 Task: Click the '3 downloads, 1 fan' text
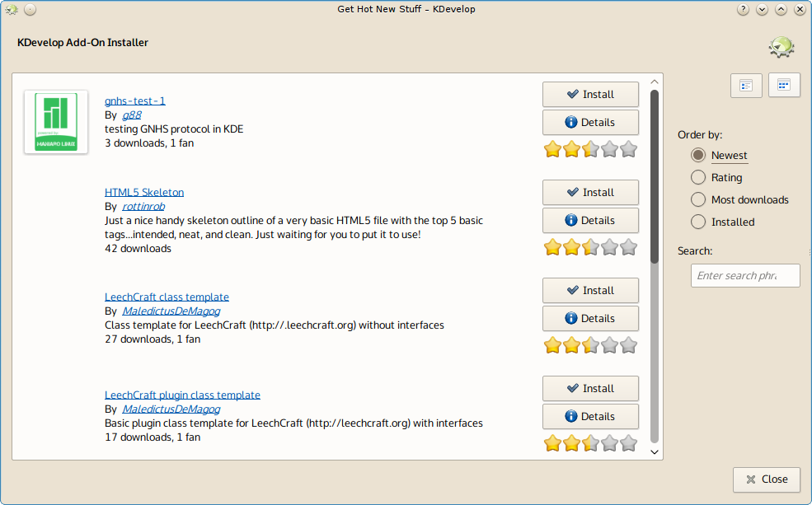[149, 143]
